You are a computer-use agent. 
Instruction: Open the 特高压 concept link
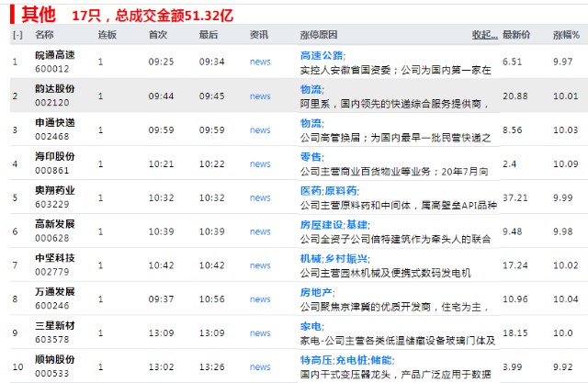point(316,360)
